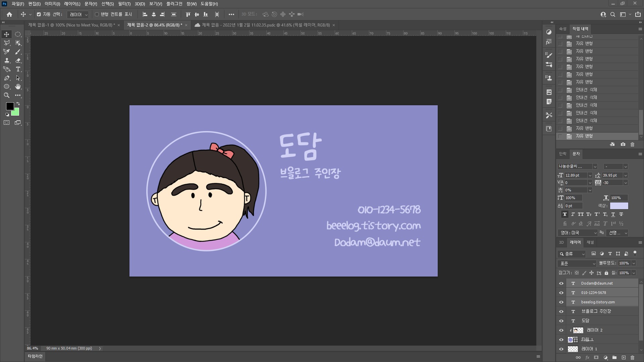The height and width of the screenshot is (362, 644).
Task: Hide the Dodam@daum.net layer
Action: click(561, 283)
